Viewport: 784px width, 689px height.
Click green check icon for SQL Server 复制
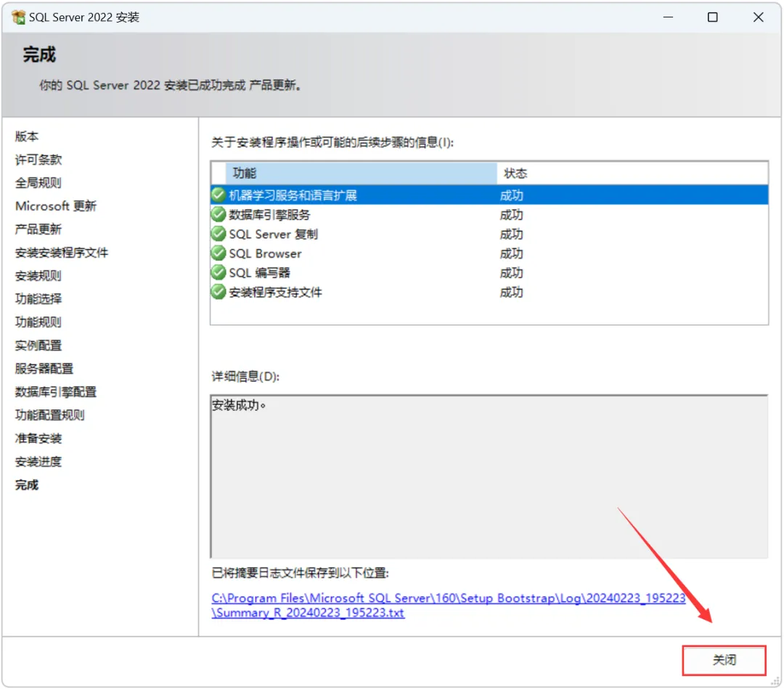point(219,234)
